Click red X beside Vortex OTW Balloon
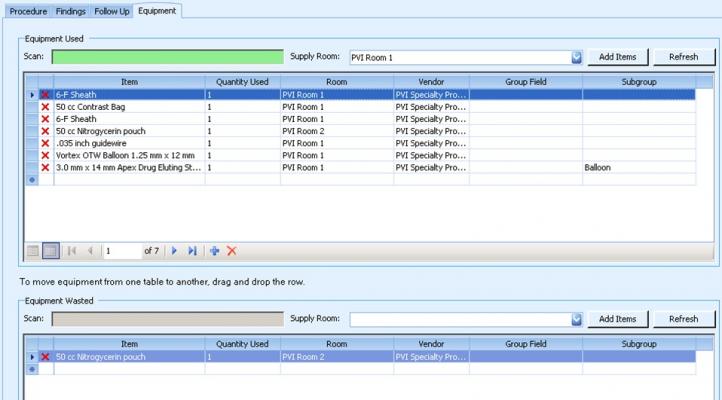Screen dimensions: 722x400 click(45, 155)
